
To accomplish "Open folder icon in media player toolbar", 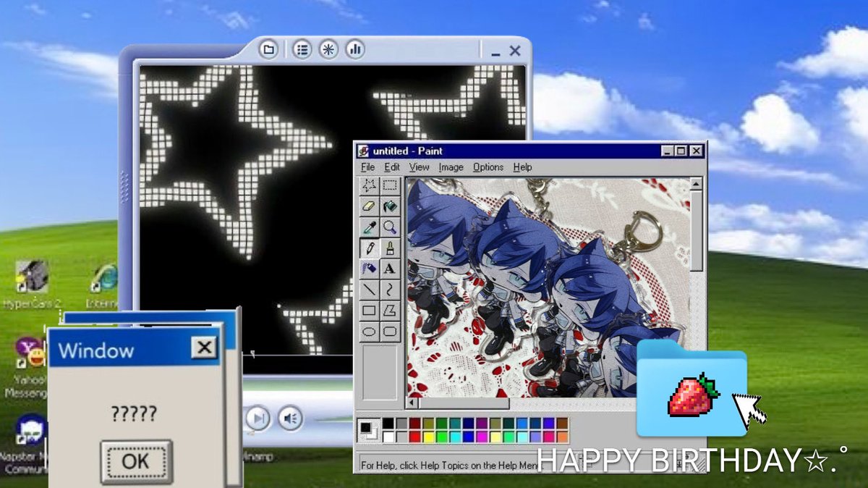I will point(268,49).
